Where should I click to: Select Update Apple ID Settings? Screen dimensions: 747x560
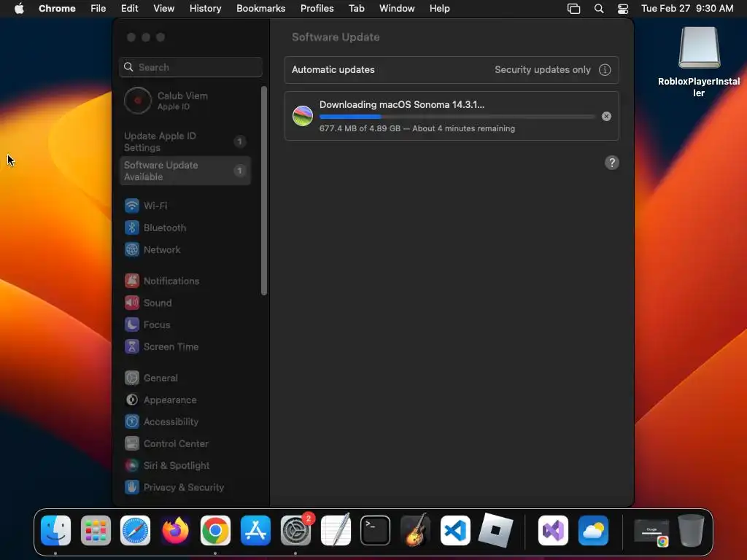click(185, 141)
